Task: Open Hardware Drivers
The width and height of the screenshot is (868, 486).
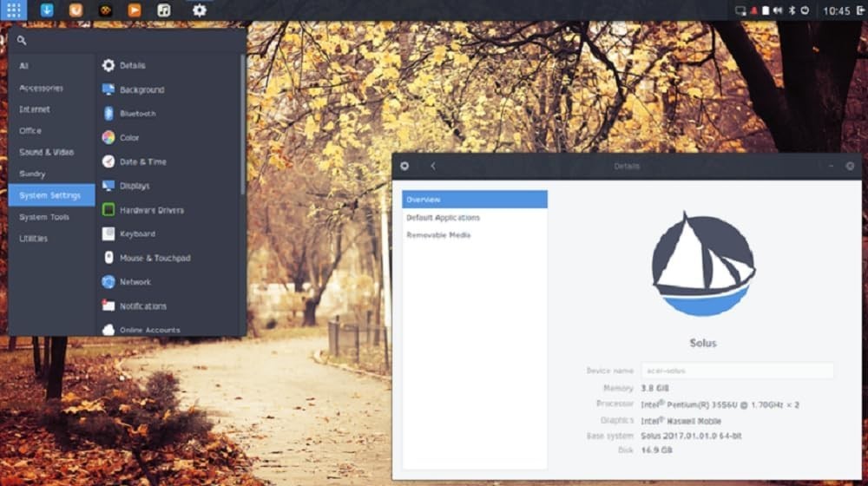Action: click(169, 210)
